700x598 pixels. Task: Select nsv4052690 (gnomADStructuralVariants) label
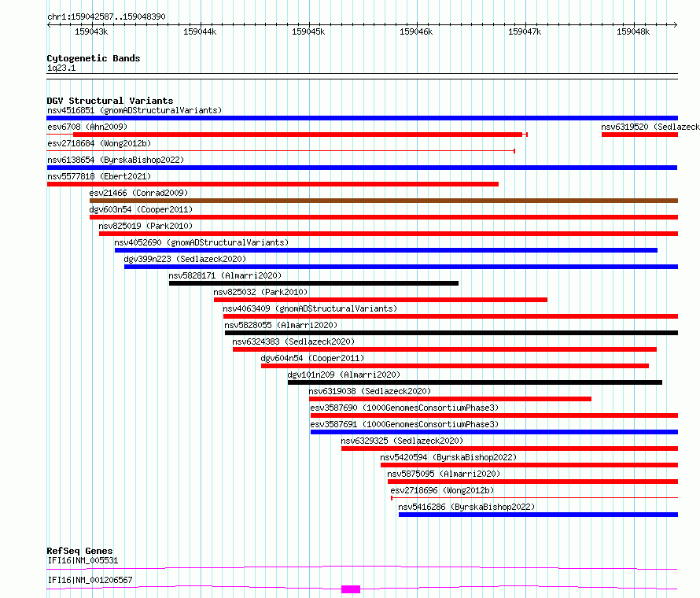tap(201, 242)
